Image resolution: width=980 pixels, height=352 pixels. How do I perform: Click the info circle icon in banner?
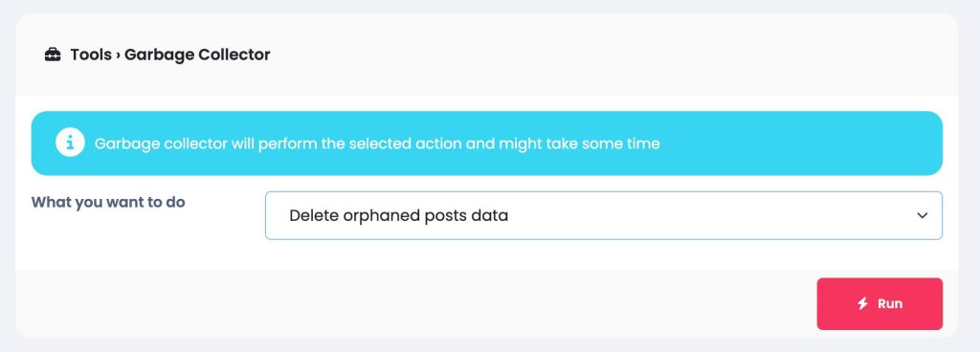click(x=70, y=143)
